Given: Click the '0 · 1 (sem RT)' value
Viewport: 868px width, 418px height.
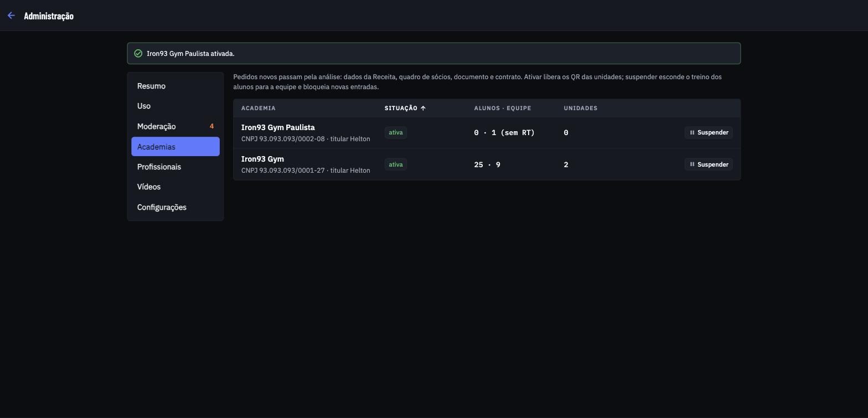Looking at the screenshot, I should 504,132.
